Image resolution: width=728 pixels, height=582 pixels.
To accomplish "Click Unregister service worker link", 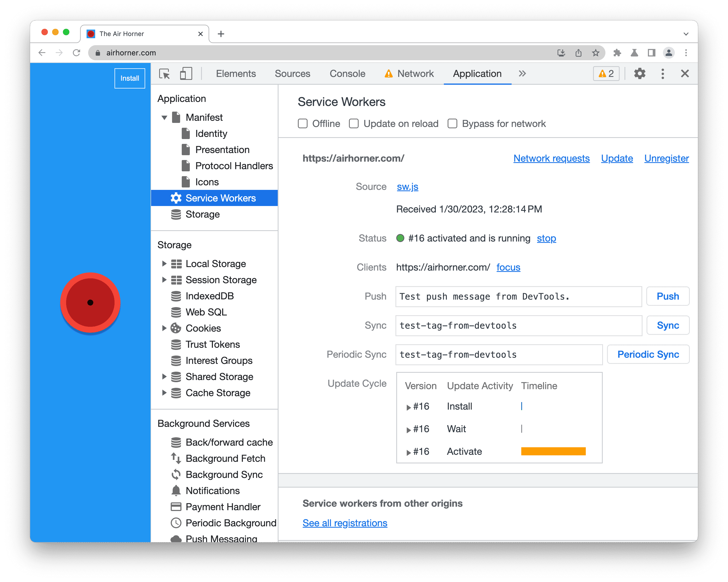I will 667,158.
